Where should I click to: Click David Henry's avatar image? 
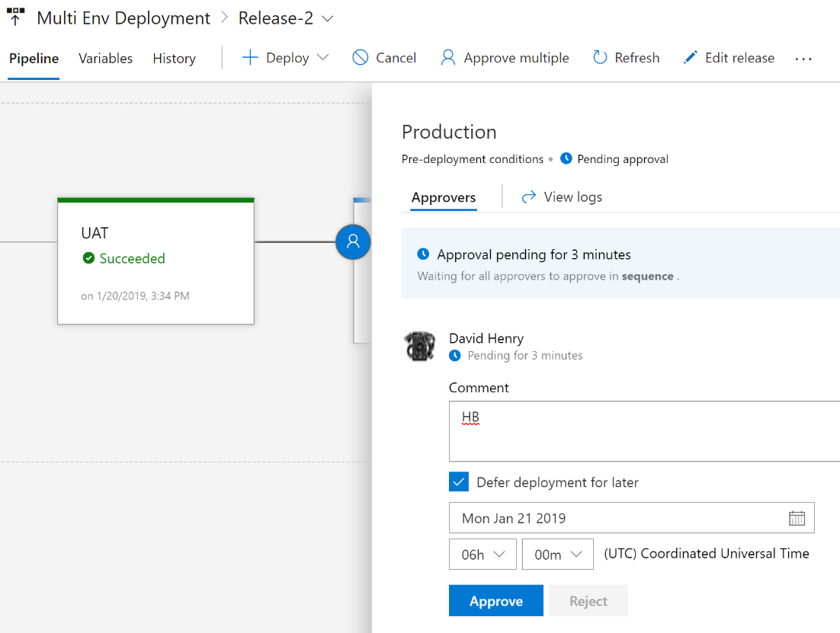coord(419,347)
